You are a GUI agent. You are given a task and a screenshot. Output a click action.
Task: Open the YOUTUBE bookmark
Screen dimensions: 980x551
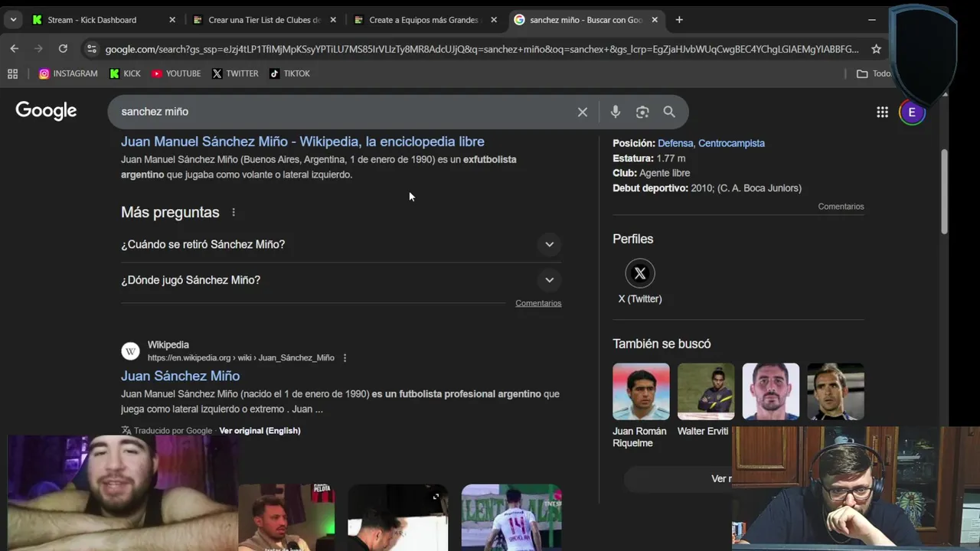(x=176, y=73)
